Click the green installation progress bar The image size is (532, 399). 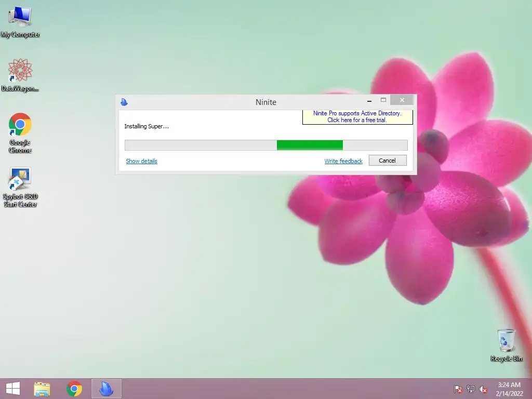[266, 145]
